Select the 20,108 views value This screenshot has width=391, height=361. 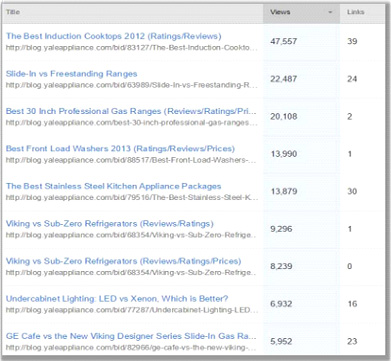tap(283, 116)
